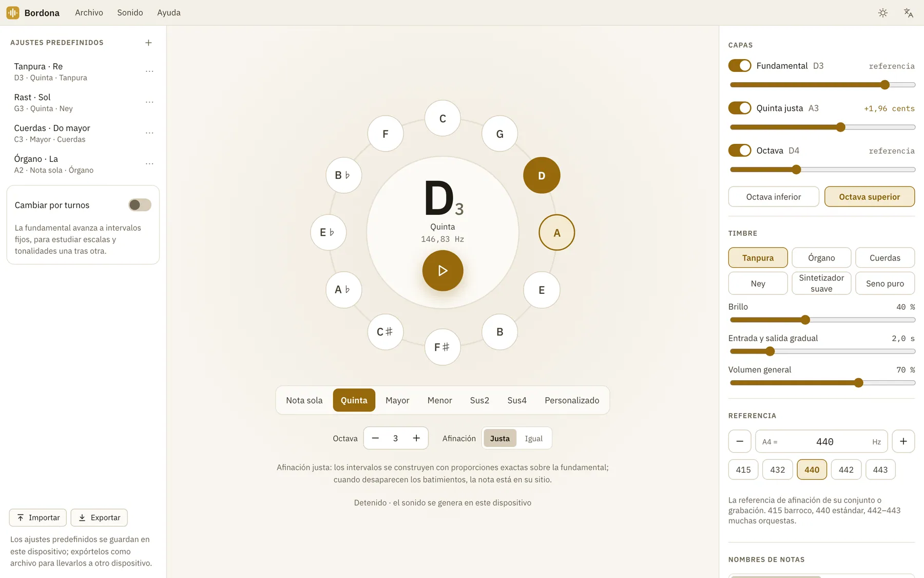Image resolution: width=924 pixels, height=578 pixels.
Task: Open options menu for Rast · Sol
Action: pyautogui.click(x=149, y=102)
